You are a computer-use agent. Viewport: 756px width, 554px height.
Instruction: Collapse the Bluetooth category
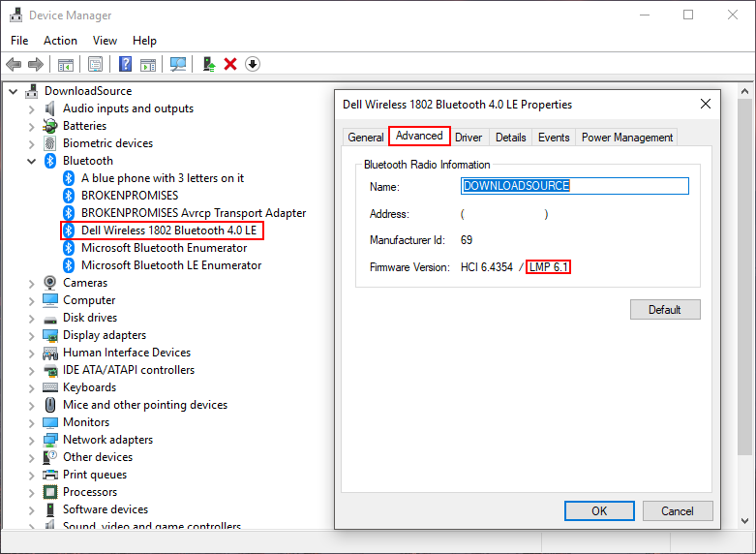coord(31,161)
